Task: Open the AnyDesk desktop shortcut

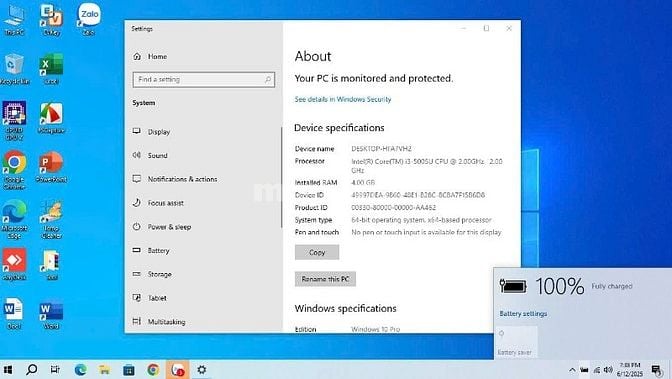Action: (x=14, y=265)
